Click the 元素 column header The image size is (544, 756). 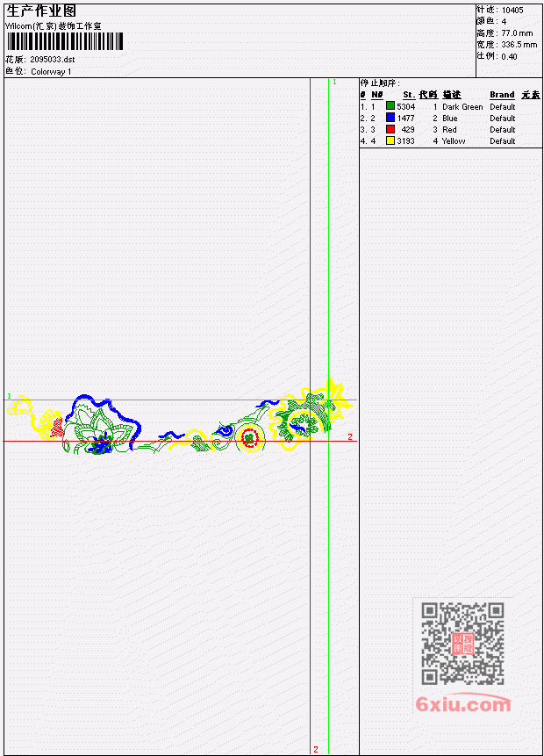pos(531,95)
